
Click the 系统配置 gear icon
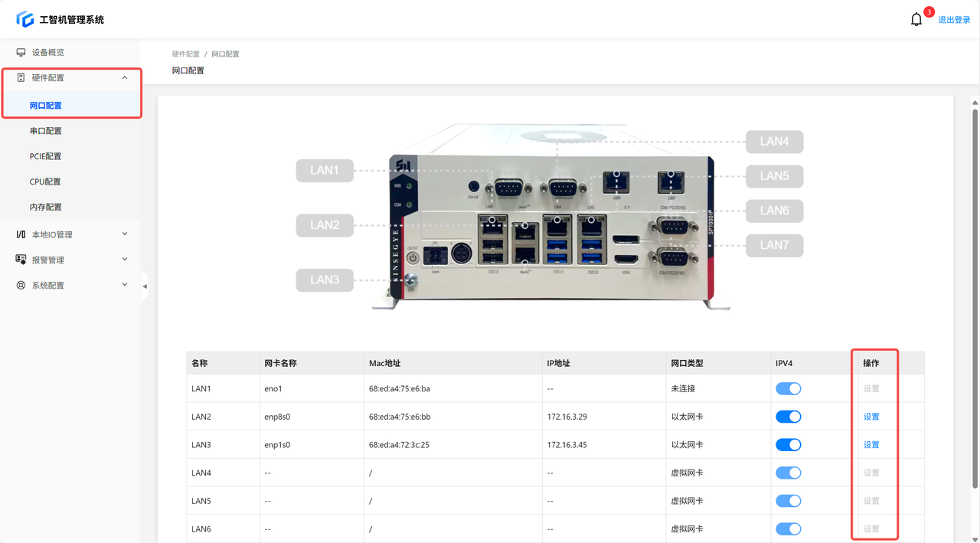[21, 285]
